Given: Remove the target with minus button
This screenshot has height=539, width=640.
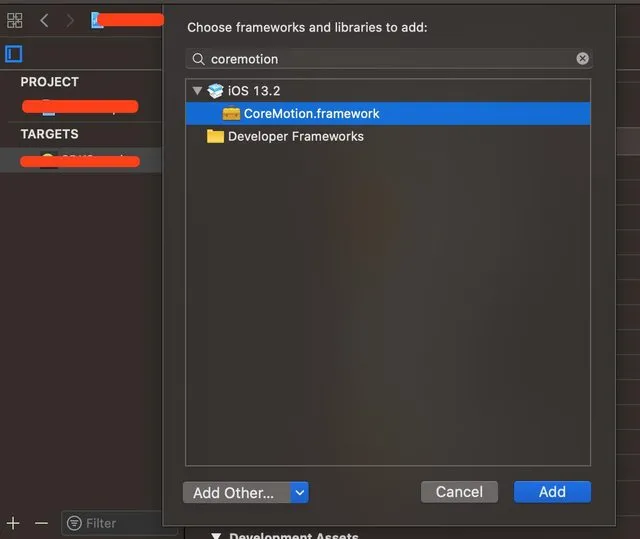Looking at the screenshot, I should (x=41, y=523).
